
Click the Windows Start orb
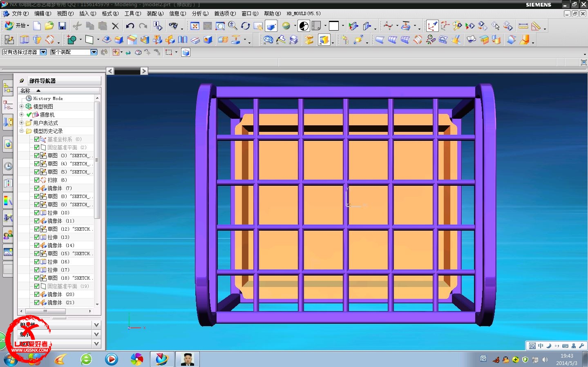coord(11,359)
